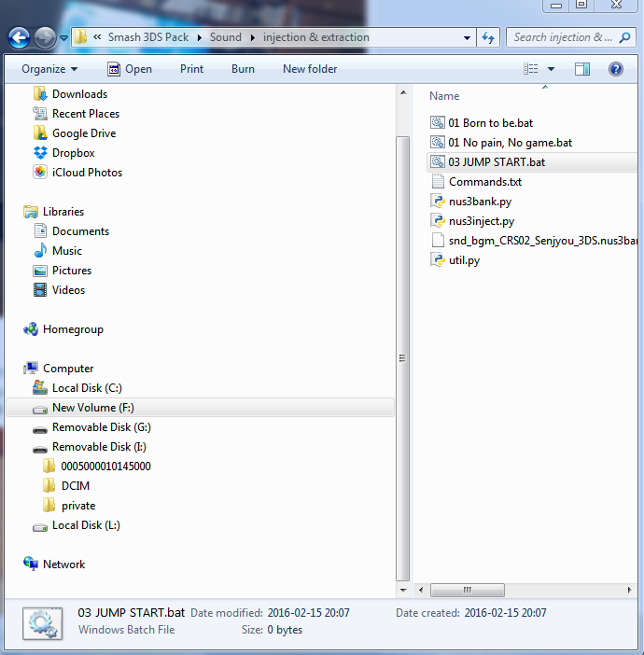
Task: Click New folder in command bar
Action: point(310,69)
